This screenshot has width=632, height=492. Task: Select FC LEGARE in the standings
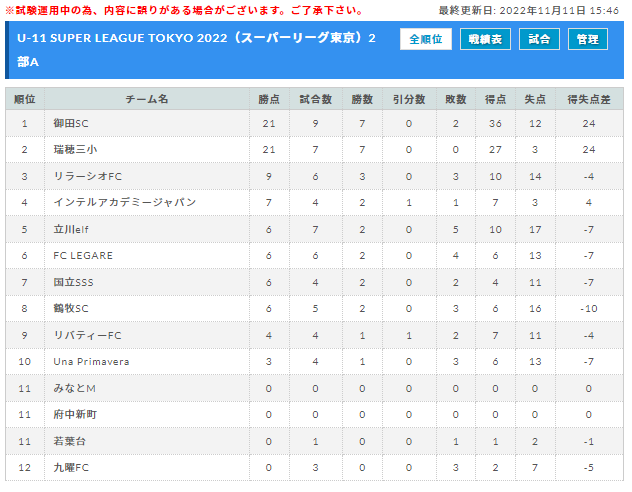tap(83, 255)
